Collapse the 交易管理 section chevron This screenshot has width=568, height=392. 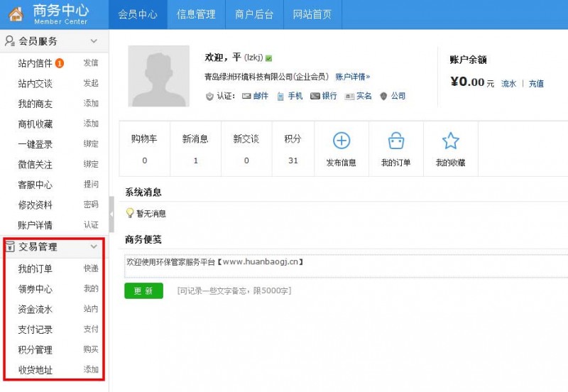click(x=94, y=246)
